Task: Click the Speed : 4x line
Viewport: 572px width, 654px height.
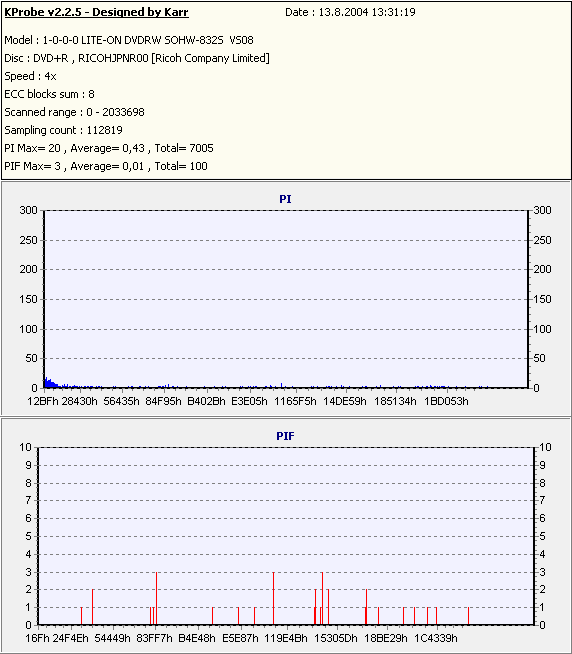Action: 30,76
